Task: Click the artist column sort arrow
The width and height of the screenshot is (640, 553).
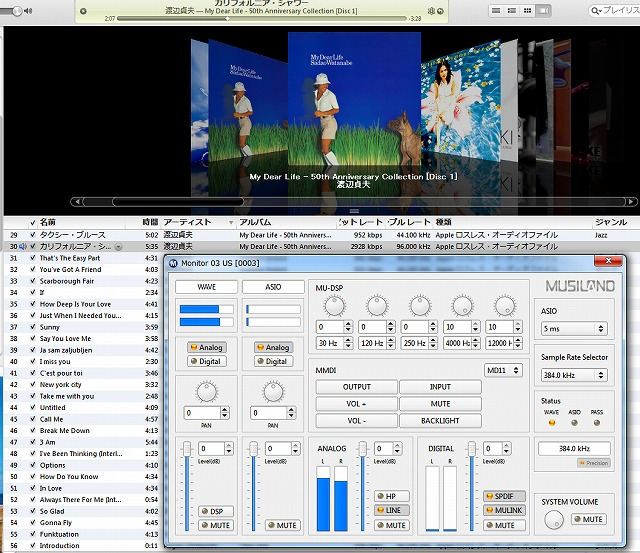Action: pos(231,223)
